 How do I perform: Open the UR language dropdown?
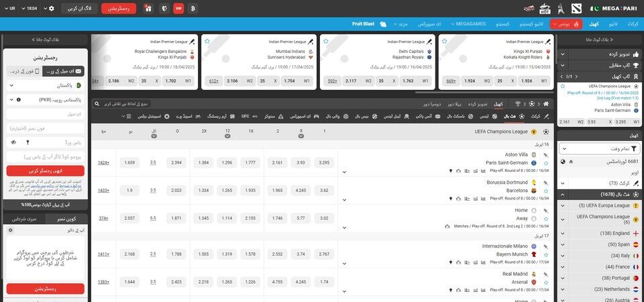[x=10, y=8]
